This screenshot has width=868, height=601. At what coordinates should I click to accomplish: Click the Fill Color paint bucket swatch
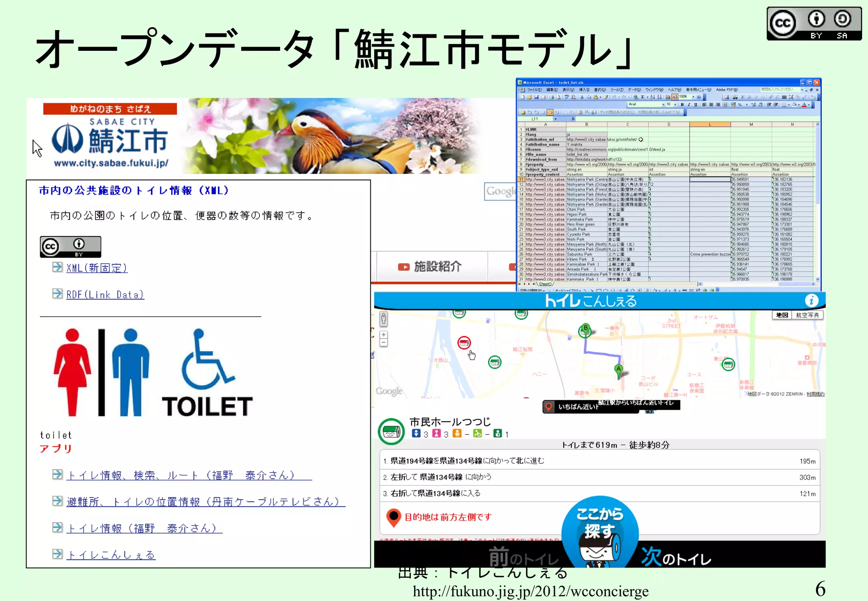point(794,104)
